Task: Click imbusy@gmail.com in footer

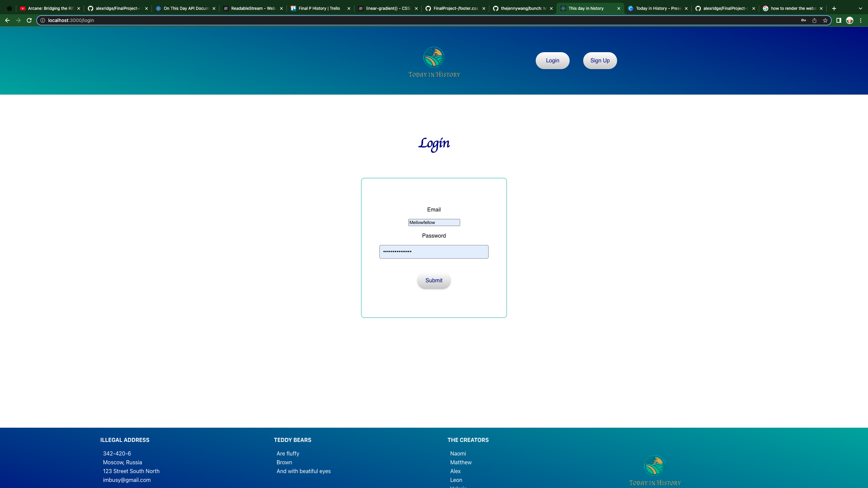Action: pyautogui.click(x=127, y=480)
